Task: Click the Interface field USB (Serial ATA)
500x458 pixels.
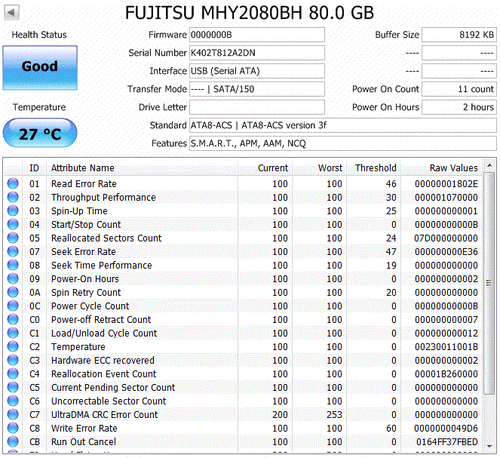Action: (x=257, y=71)
